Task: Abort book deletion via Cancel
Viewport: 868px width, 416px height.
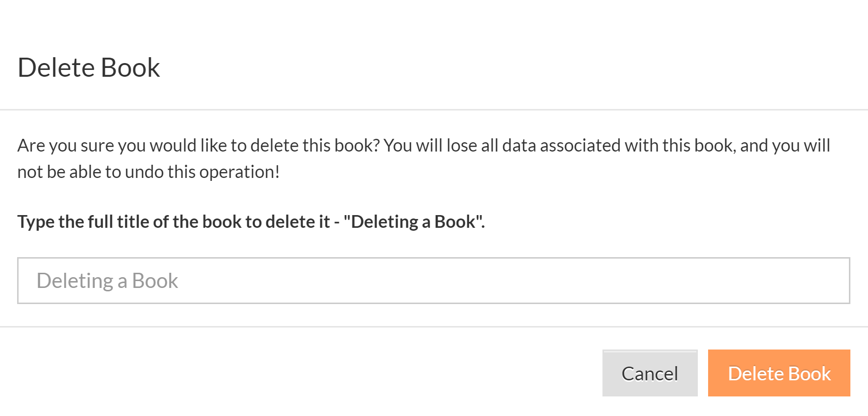Action: tap(649, 373)
